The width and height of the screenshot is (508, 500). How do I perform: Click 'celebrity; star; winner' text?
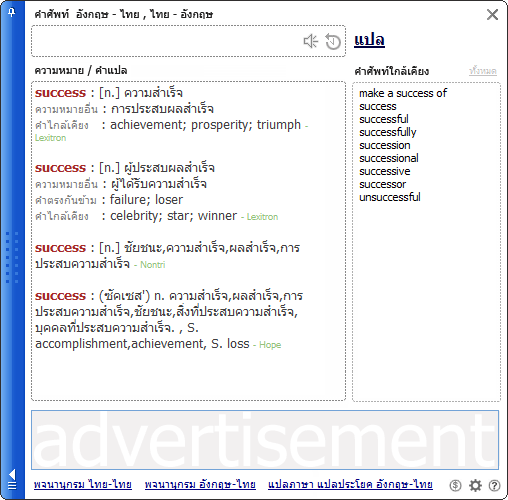coord(173,216)
